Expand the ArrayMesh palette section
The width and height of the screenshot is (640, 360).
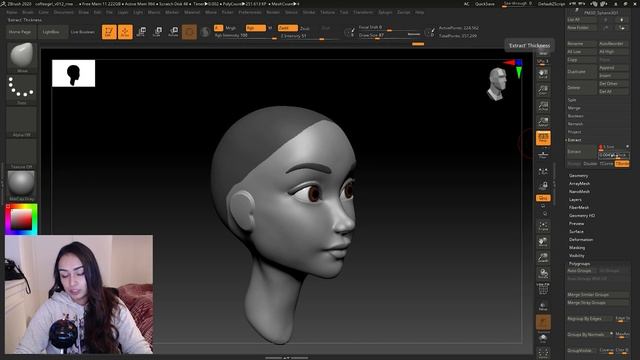click(x=580, y=184)
